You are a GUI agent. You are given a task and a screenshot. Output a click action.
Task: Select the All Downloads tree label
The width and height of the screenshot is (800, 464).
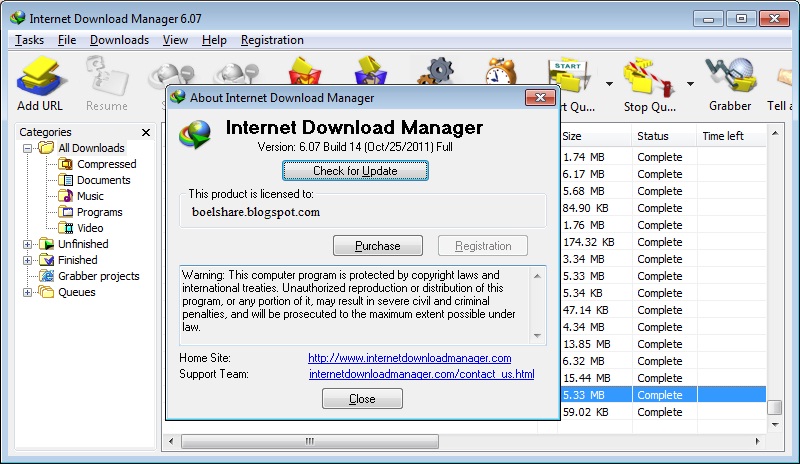click(91, 148)
